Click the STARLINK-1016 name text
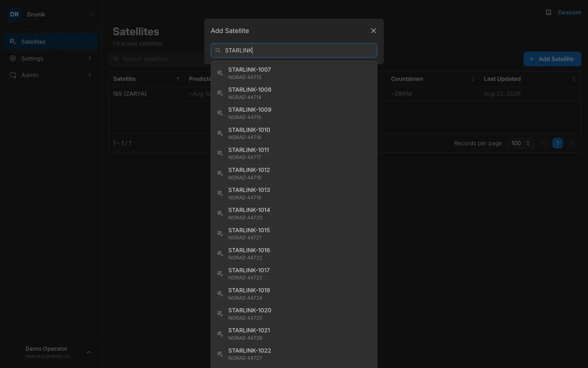This screenshot has width=588, height=368. (249, 250)
